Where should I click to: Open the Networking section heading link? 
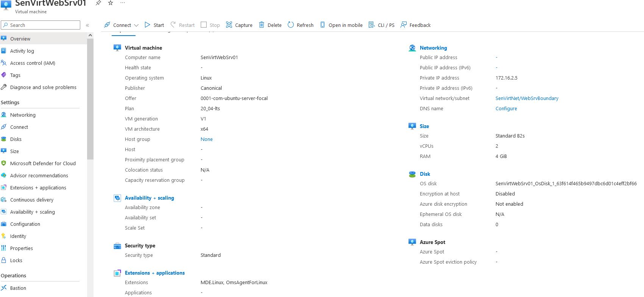point(433,48)
